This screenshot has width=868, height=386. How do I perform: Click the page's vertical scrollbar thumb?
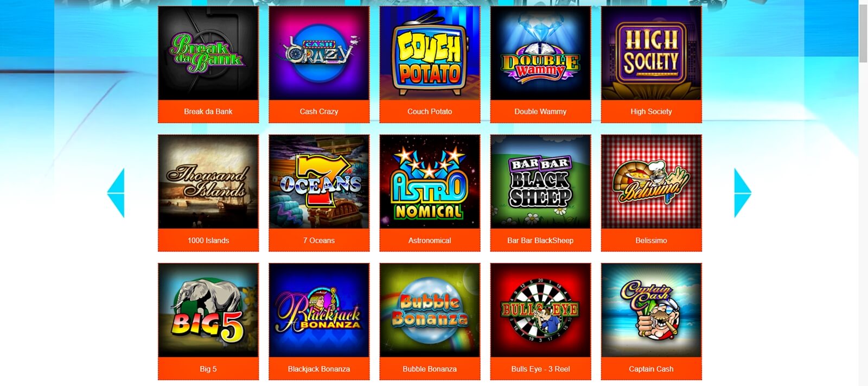pyautogui.click(x=863, y=34)
